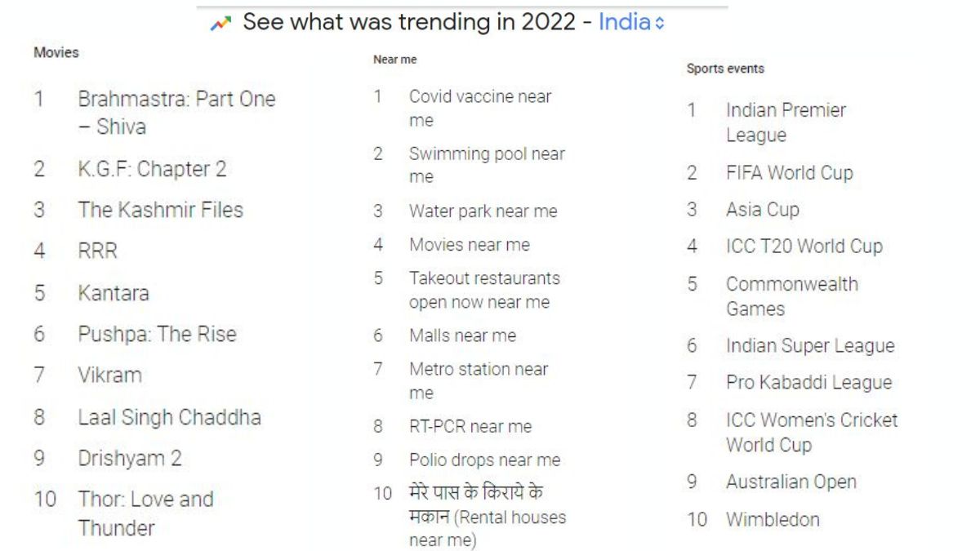
Task: Click Covid vaccine near me
Action: (480, 108)
